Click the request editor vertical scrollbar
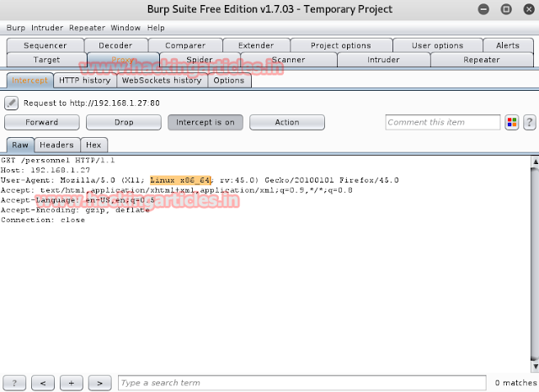This screenshot has height=392, width=539. pos(536,263)
